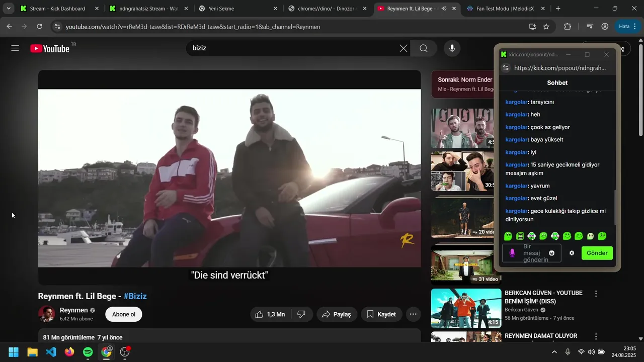Open Chrome three-dot menu
Viewport: 644px width, 362px height.
636,26
